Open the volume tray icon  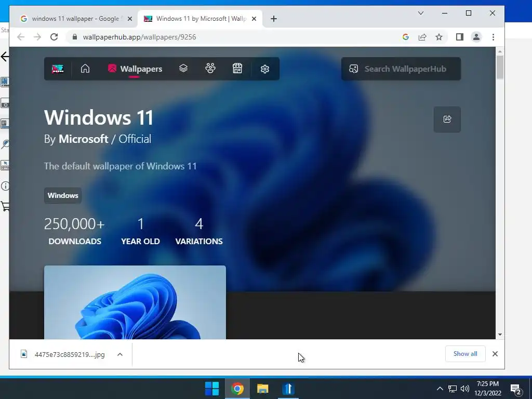click(x=465, y=389)
